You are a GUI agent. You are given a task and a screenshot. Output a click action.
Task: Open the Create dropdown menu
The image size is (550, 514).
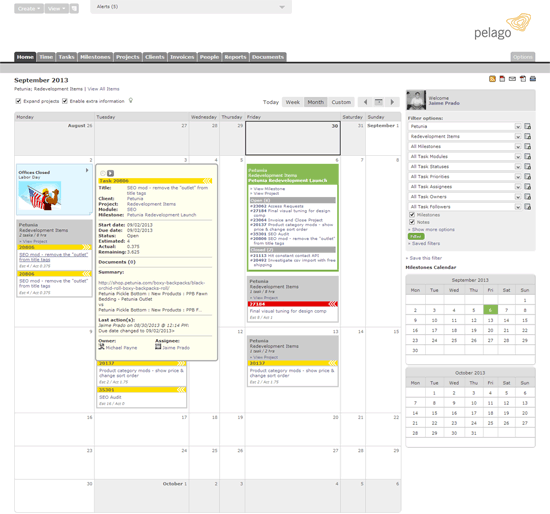[29, 8]
